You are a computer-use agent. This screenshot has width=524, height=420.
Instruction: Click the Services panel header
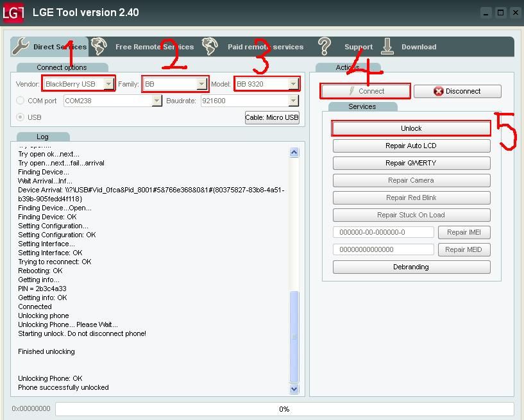point(362,106)
